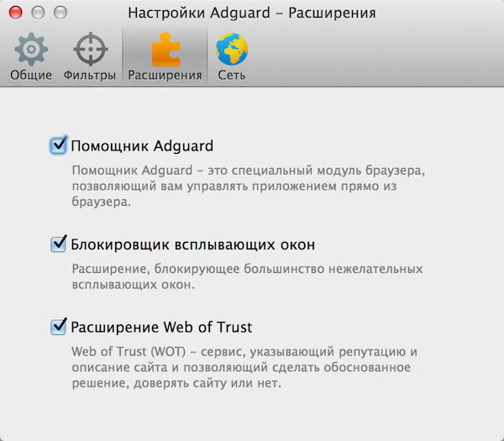Click the window title Настройки Adguard – Расширения

point(252,13)
